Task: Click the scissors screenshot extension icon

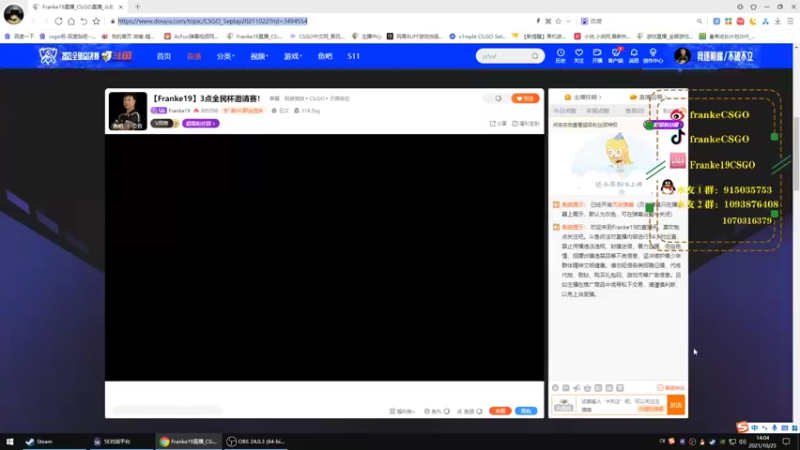Action: click(x=765, y=21)
